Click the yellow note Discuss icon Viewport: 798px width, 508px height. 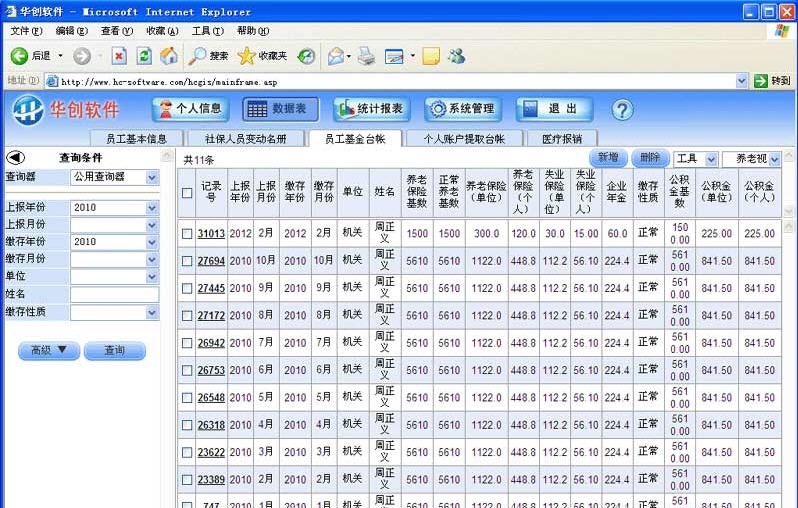coord(431,56)
